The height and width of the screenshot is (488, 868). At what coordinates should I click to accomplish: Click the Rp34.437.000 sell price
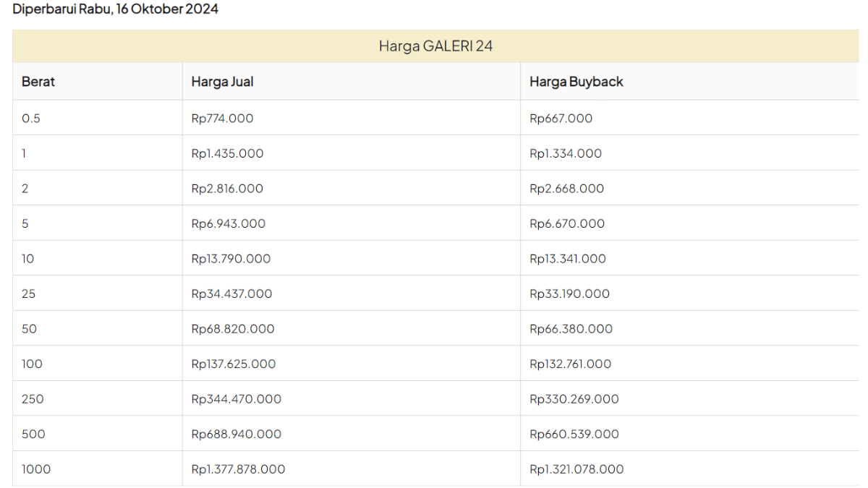tap(231, 294)
